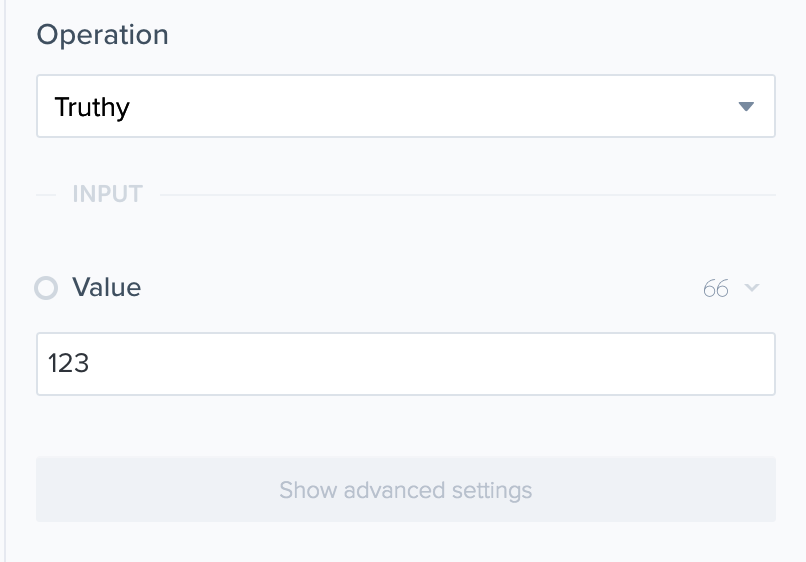Expand the chevron next to 66
806x562 pixels.
(x=752, y=289)
